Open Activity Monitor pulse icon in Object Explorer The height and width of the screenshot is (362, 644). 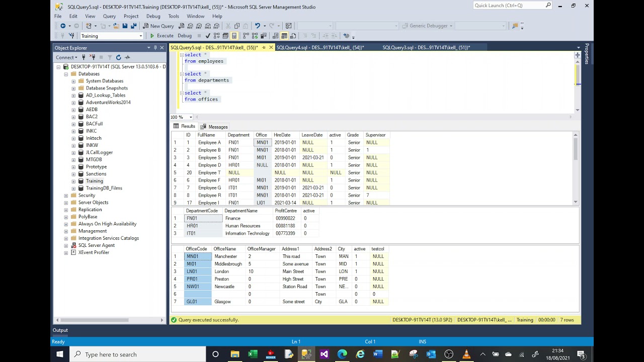[x=127, y=57]
